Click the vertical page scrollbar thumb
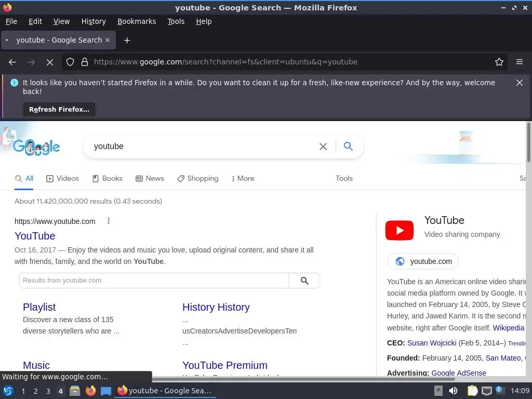The height and width of the screenshot is (399, 532). point(528,142)
